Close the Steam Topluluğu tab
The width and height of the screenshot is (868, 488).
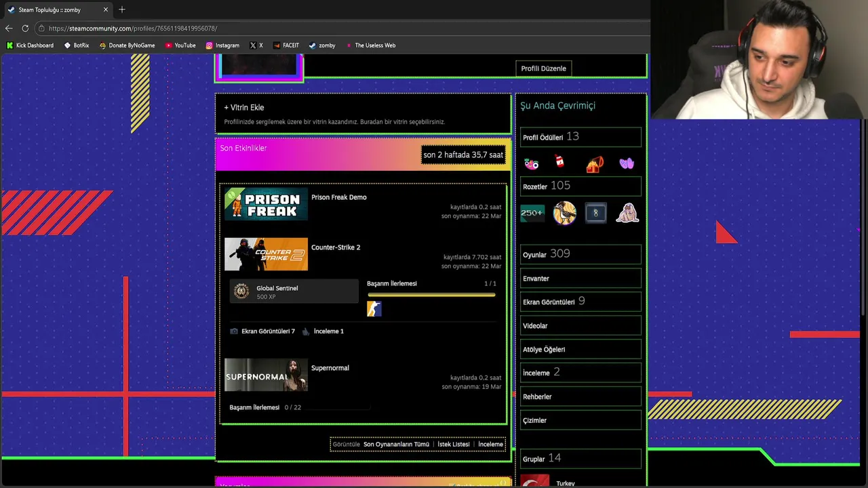tap(106, 9)
